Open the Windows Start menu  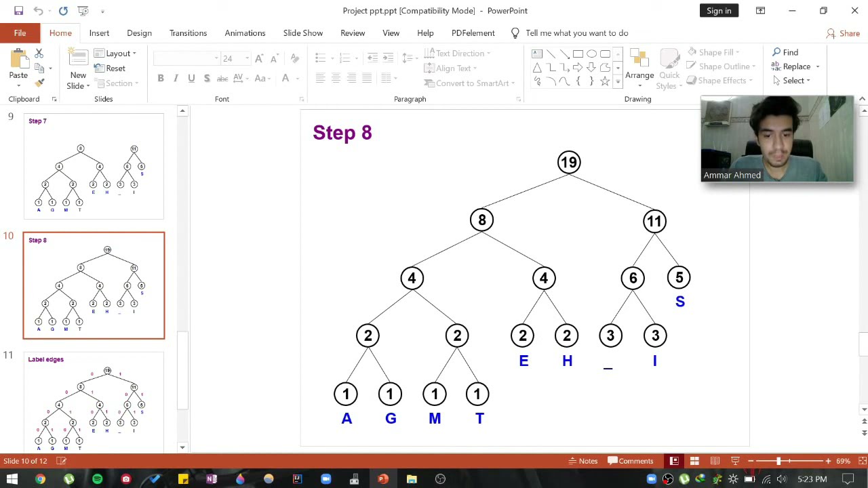point(12,479)
